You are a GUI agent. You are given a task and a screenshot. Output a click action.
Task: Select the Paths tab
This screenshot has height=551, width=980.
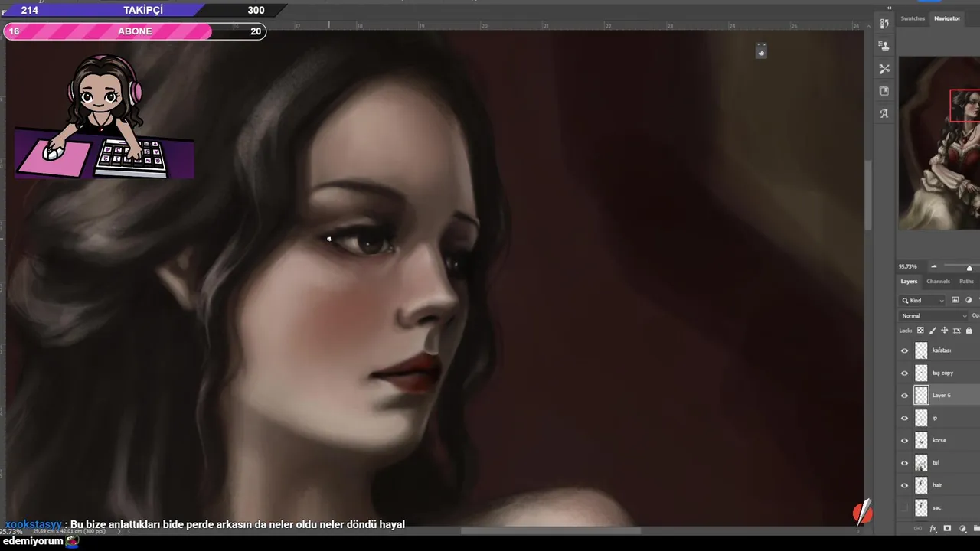pyautogui.click(x=966, y=282)
